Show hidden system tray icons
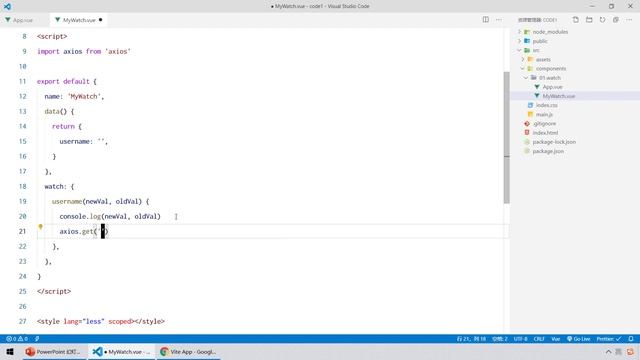 [608, 351]
